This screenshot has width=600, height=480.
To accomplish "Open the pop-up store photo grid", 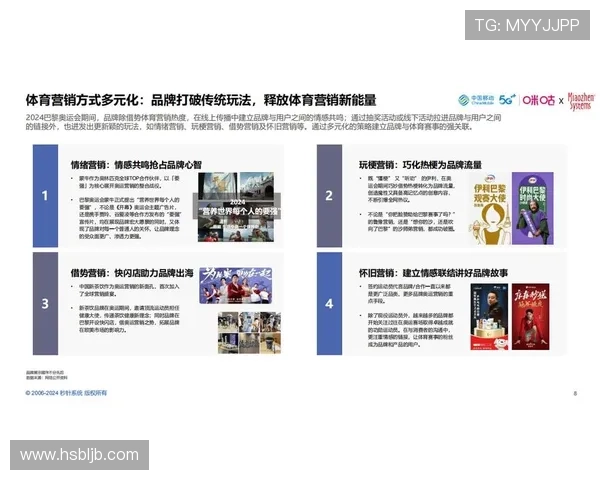I will 249,332.
